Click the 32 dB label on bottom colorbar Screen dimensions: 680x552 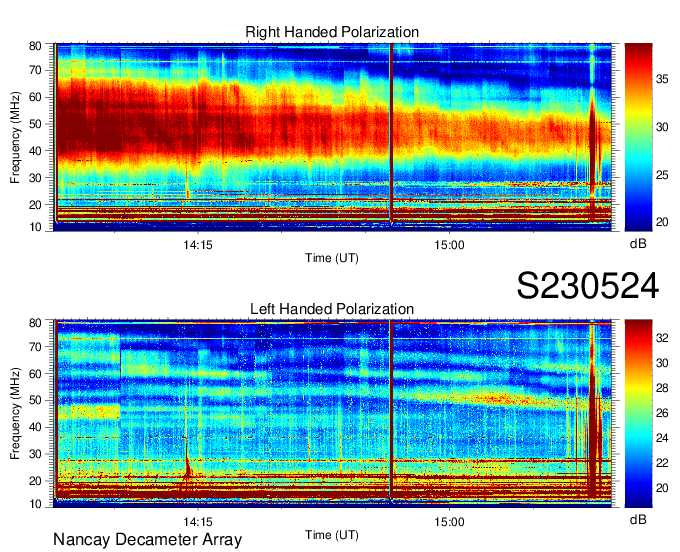(x=662, y=338)
